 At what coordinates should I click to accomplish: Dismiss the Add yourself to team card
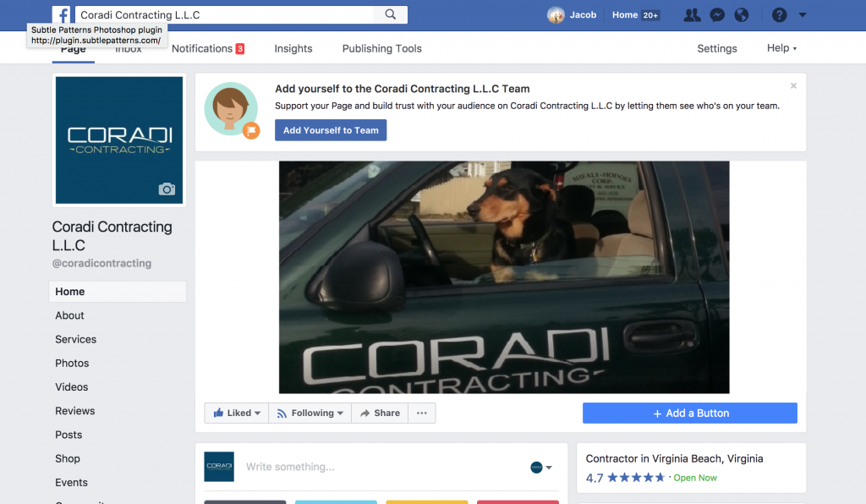point(793,85)
